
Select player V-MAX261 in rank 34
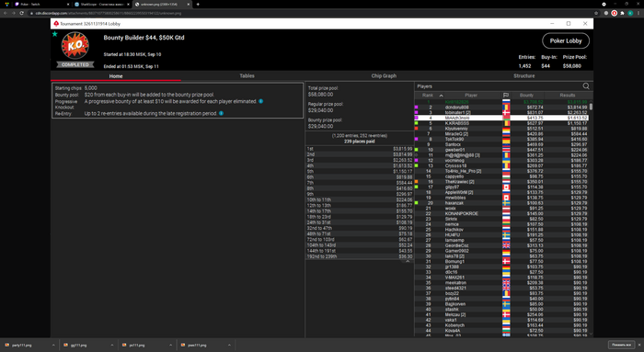[x=501, y=278]
